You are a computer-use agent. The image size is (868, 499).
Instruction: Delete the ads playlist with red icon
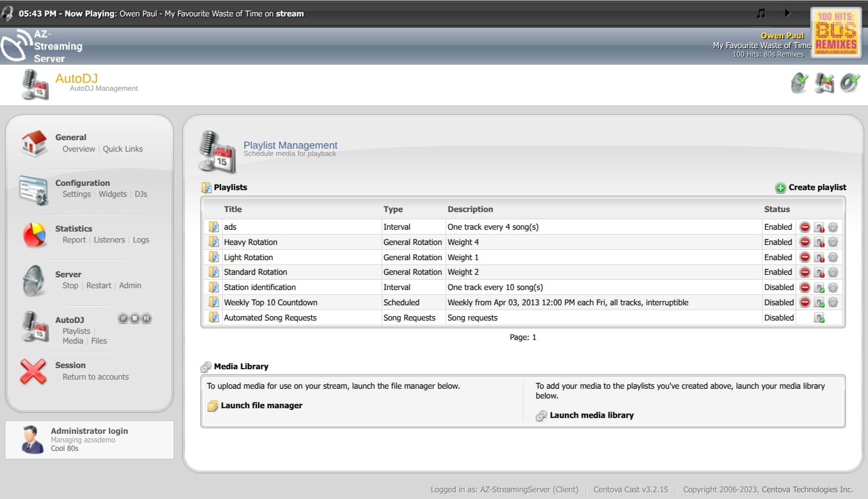click(805, 227)
